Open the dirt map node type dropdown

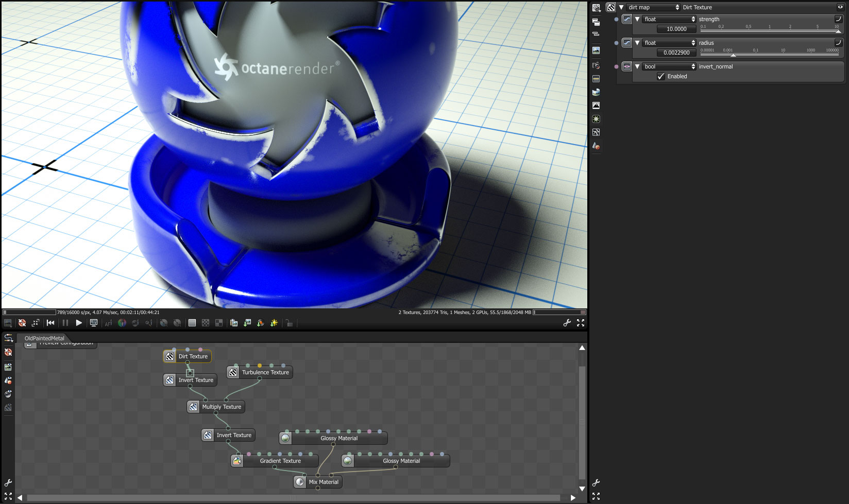[654, 7]
